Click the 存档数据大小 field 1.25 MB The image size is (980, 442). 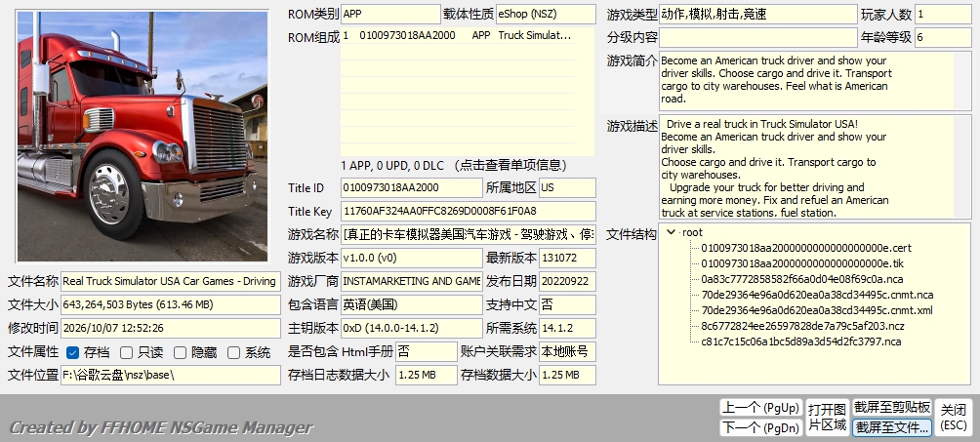point(567,375)
